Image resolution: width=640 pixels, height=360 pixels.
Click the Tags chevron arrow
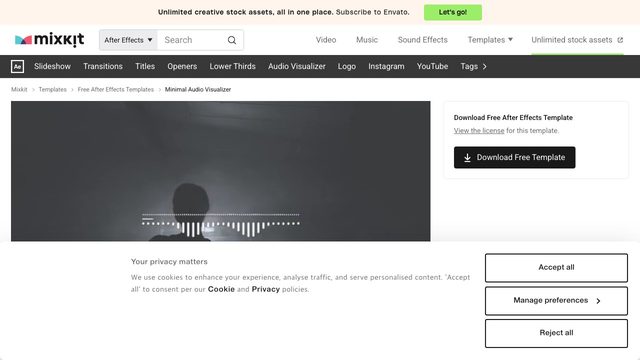(x=484, y=67)
